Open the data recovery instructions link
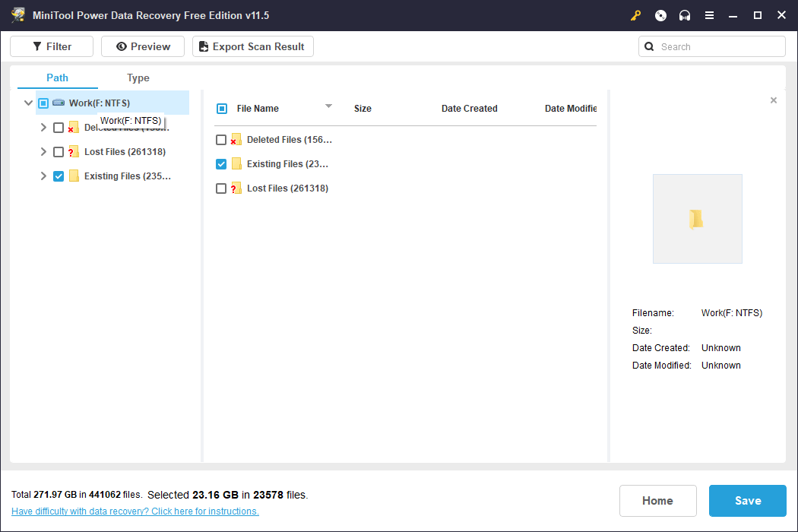The image size is (798, 532). (x=135, y=511)
